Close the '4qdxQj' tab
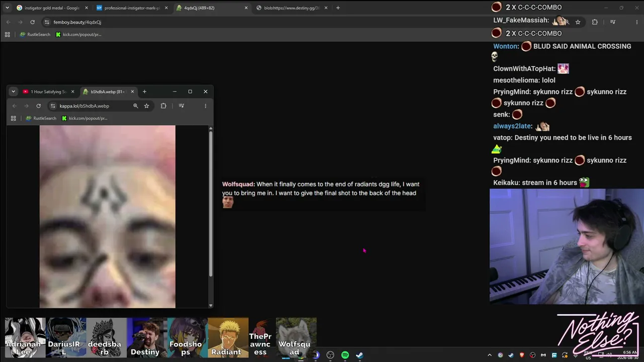The width and height of the screenshot is (644, 362). point(246,8)
